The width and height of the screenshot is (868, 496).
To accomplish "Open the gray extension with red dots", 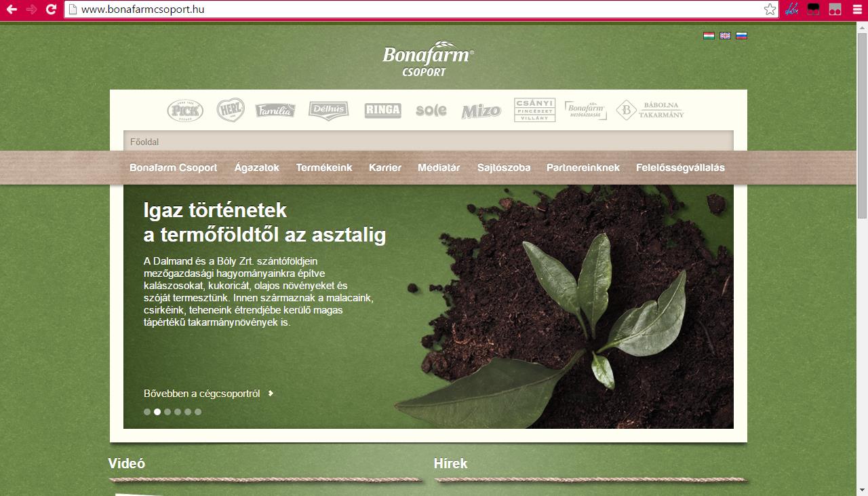I will [835, 9].
